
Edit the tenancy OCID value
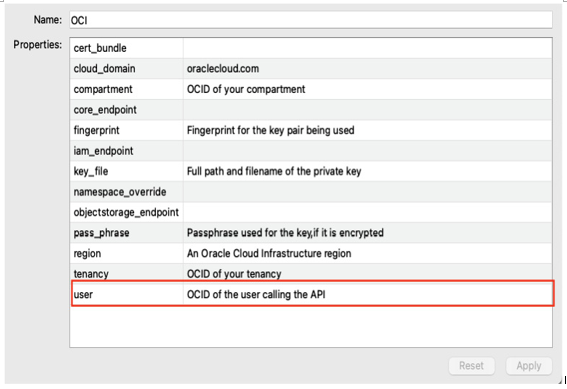pyautogui.click(x=367, y=274)
